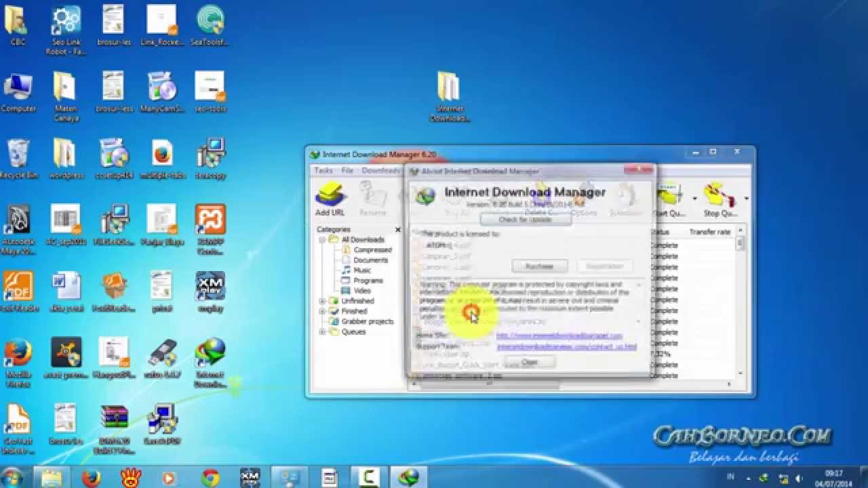Expand the Unfinished category node
Viewport: 868px width, 488px height.
point(322,301)
